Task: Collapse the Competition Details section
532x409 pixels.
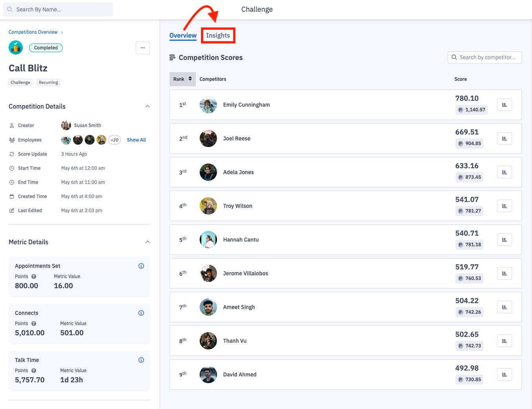Action: pos(148,106)
